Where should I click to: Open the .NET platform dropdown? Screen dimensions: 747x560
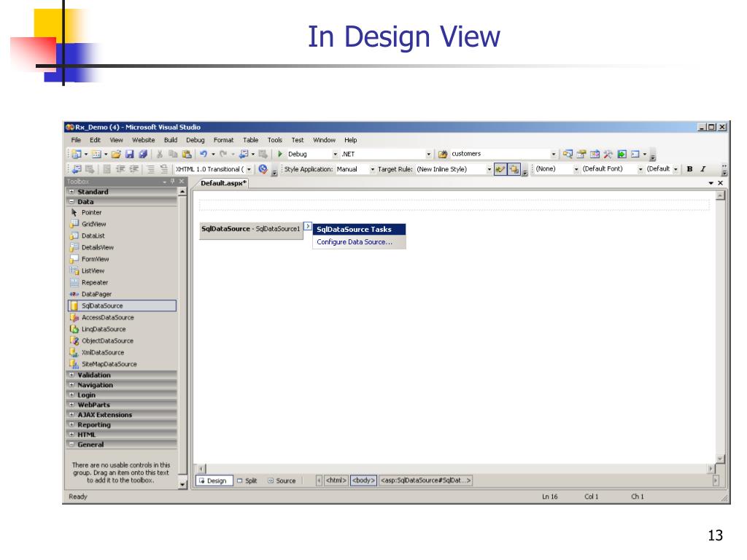click(x=428, y=155)
